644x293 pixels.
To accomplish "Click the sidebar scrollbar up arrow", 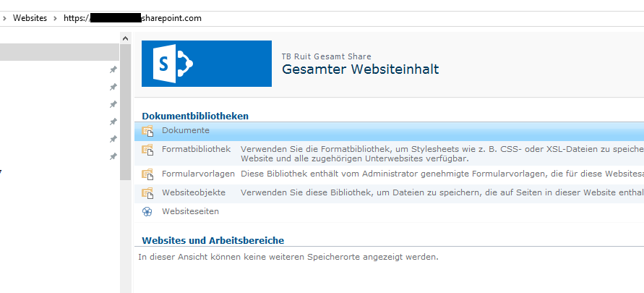I will click(125, 38).
